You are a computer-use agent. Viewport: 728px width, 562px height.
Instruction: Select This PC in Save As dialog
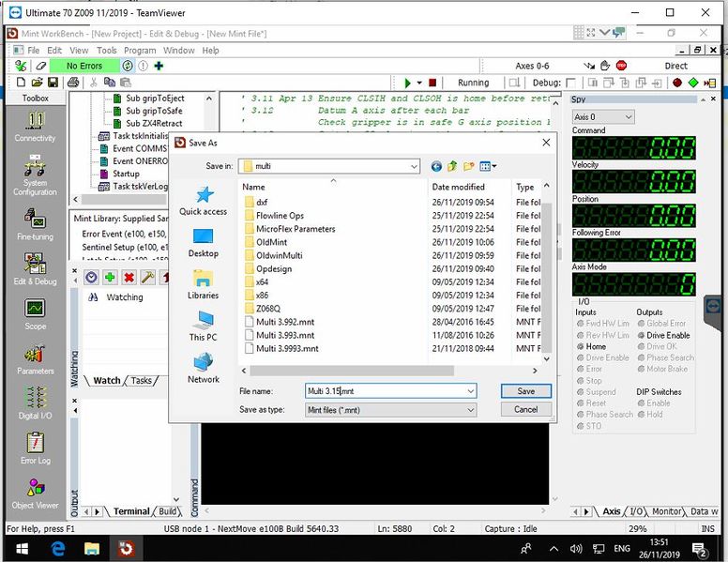pyautogui.click(x=204, y=327)
